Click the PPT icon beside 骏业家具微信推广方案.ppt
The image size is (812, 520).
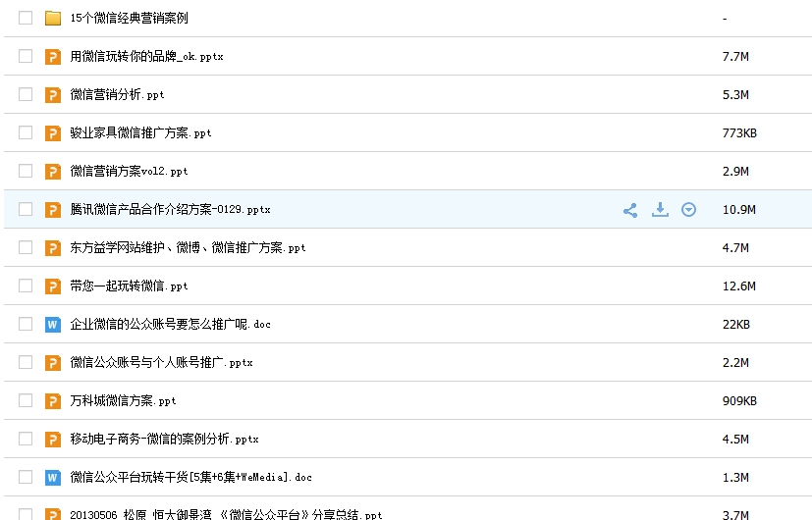[53, 133]
